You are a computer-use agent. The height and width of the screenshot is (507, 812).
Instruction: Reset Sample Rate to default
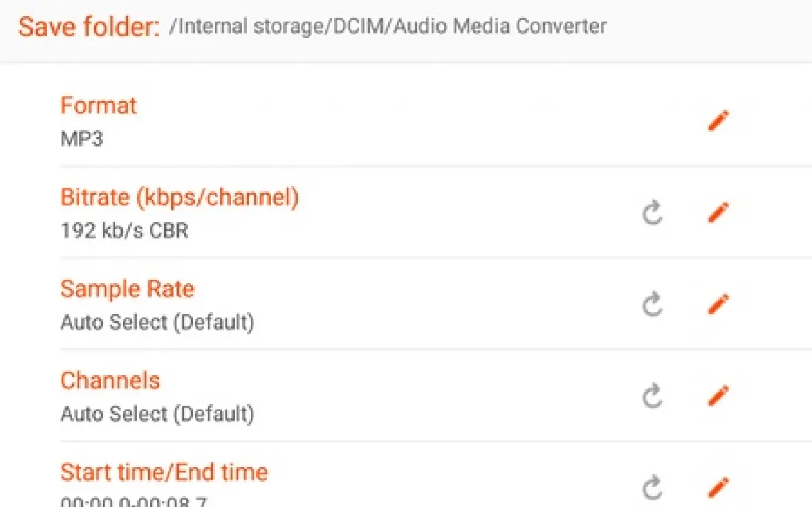653,304
